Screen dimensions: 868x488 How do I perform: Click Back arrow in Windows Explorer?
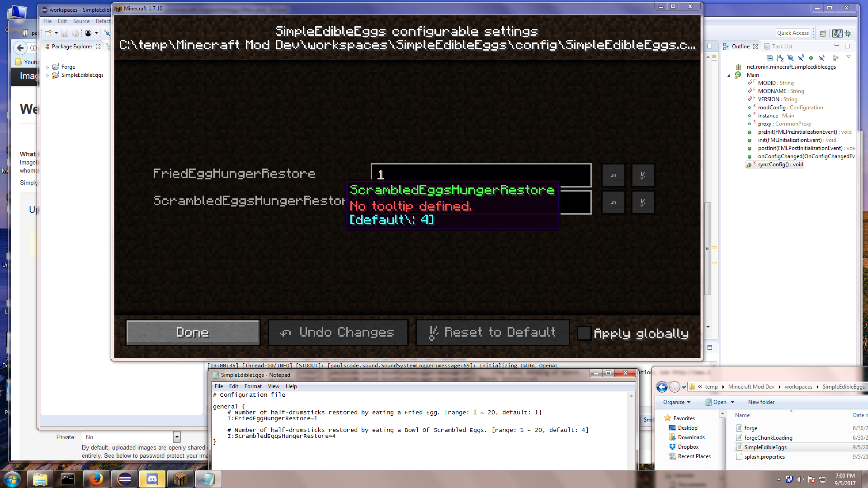click(x=662, y=387)
